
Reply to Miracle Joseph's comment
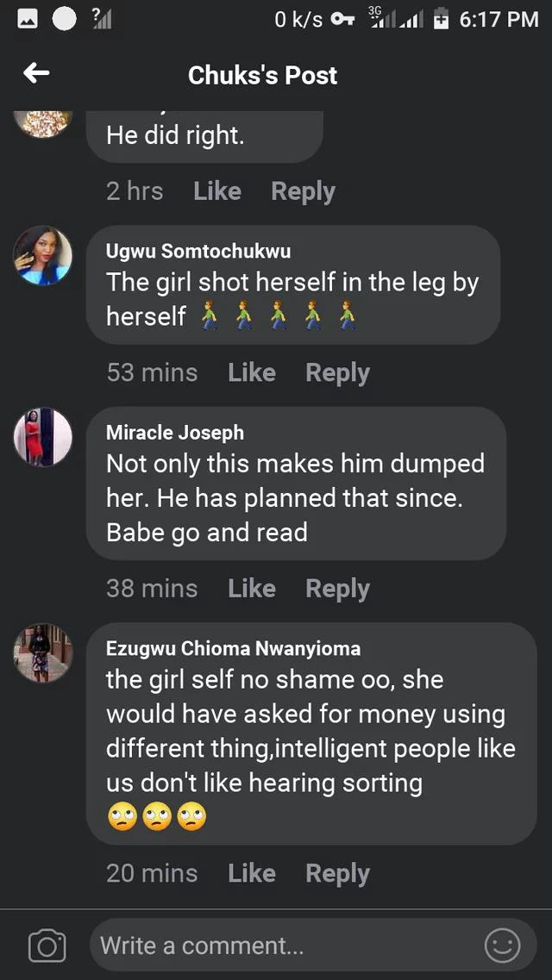point(337,589)
